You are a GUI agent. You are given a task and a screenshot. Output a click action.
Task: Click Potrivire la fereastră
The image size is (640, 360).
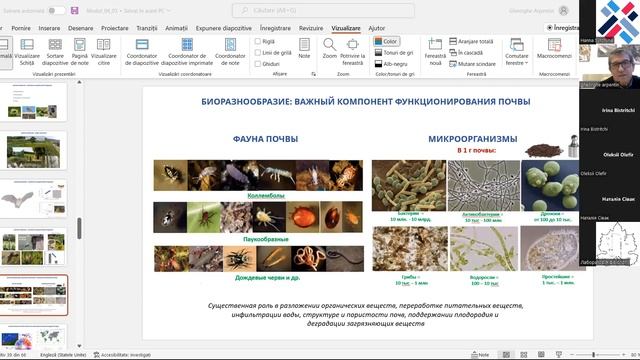pos(353,52)
